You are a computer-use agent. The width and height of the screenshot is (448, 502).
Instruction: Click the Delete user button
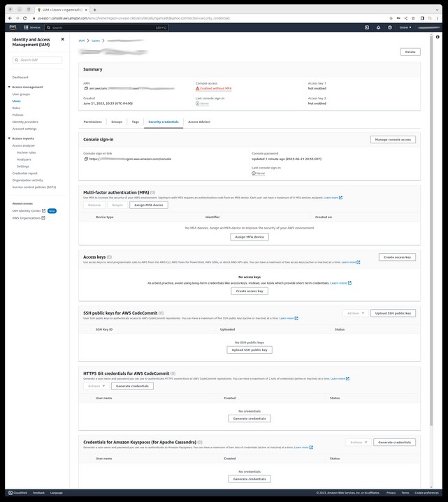point(410,52)
